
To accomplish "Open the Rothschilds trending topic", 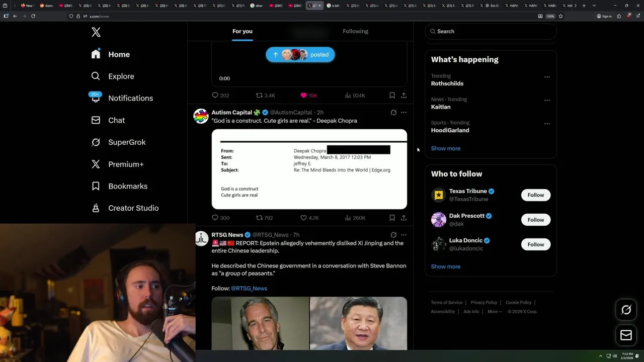I will click(x=447, y=83).
